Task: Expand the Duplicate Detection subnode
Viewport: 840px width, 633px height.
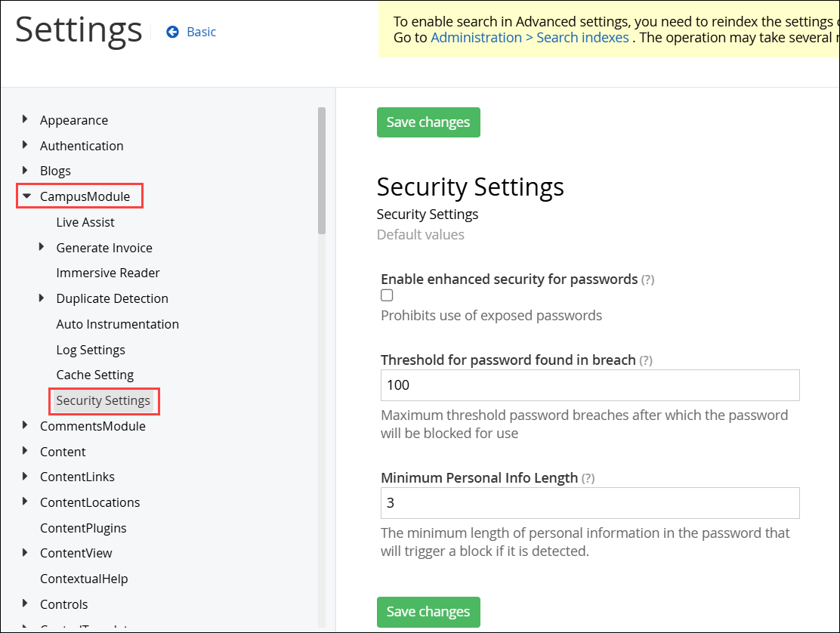Action: click(42, 298)
